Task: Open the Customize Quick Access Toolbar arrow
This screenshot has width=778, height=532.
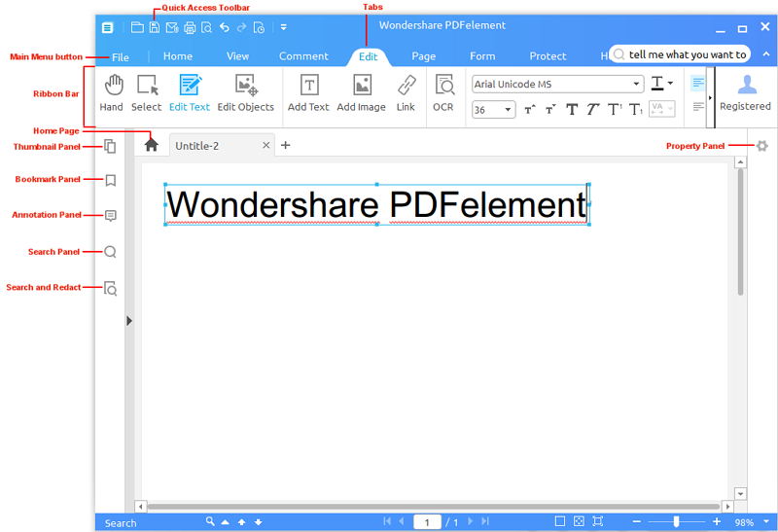Action: [x=284, y=27]
